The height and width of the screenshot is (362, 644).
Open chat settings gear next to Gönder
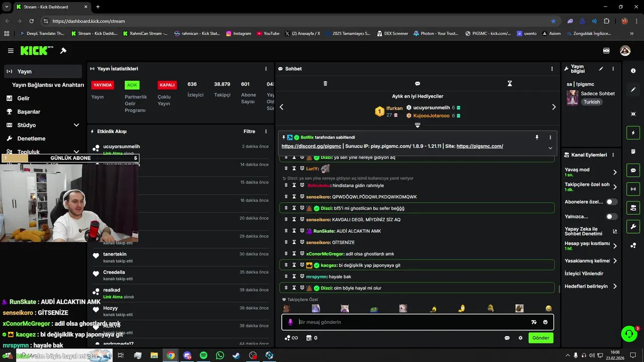pos(520,338)
